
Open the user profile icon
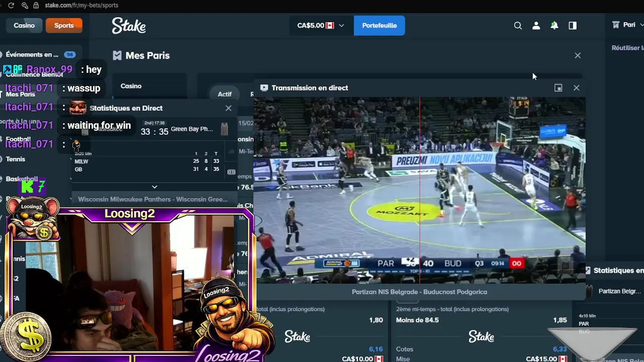coord(536,26)
